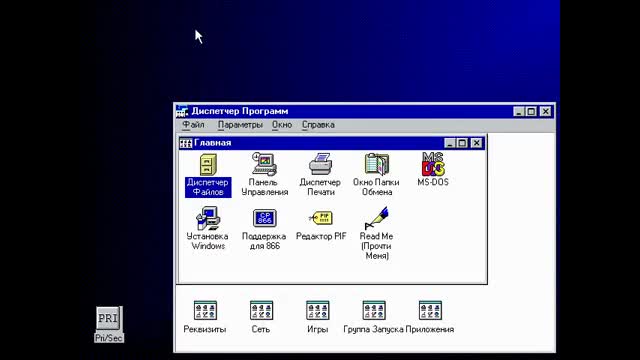640x360 pixels.
Task: Select the Read Me (Прочти Меня) icon
Action: pos(376,218)
